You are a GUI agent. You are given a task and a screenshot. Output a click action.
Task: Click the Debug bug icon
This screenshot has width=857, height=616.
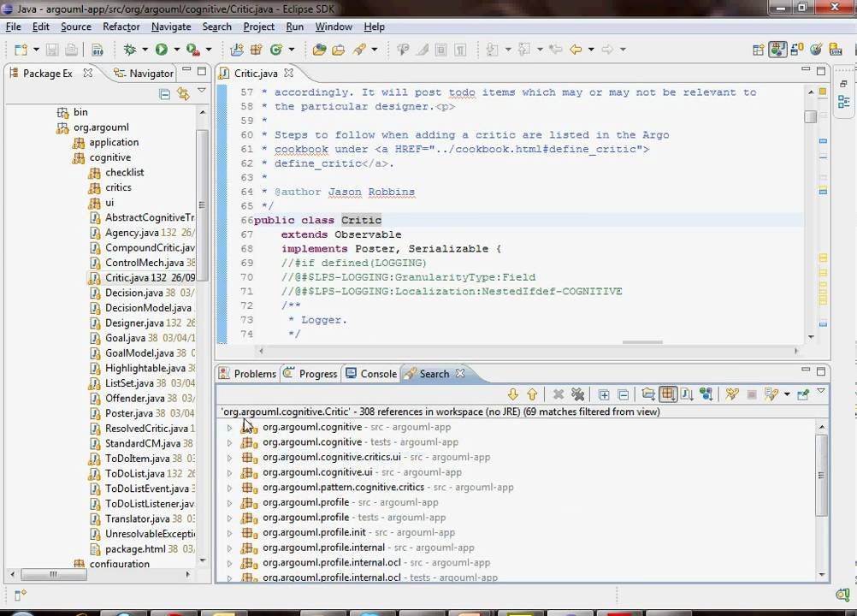coord(130,50)
